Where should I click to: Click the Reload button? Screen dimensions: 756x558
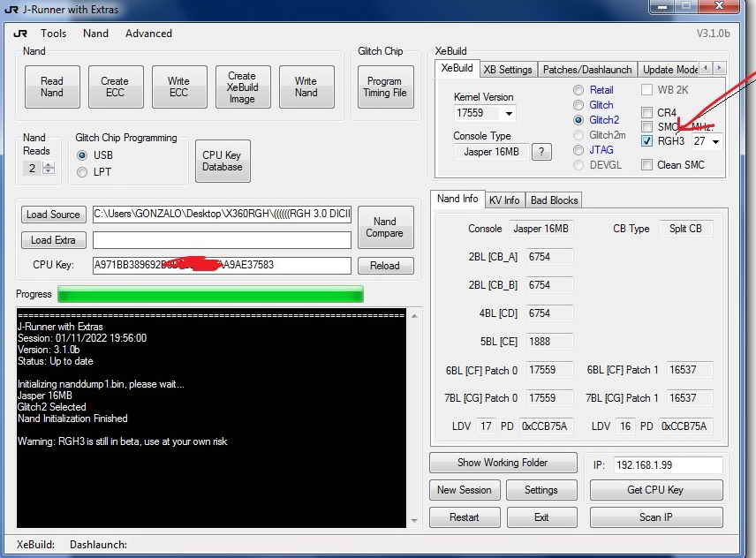(x=385, y=266)
